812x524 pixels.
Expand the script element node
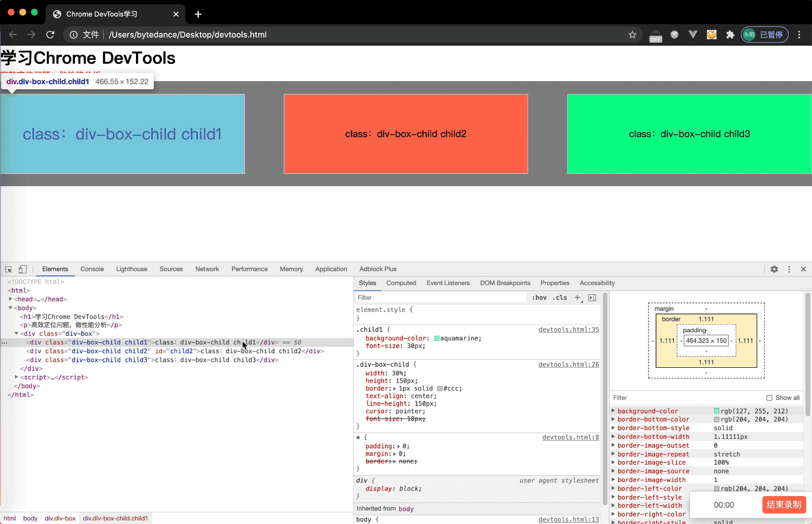pos(16,377)
